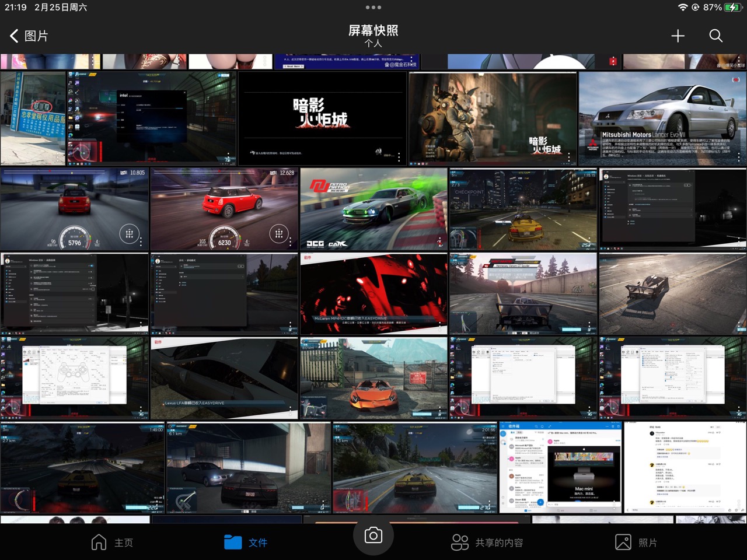Tap the battery indicator icon
Viewport: 747px width, 560px height.
[x=732, y=8]
